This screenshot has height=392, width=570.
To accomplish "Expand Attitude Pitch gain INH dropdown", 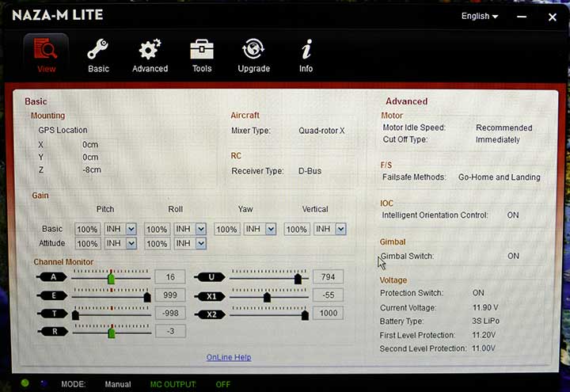I will pos(131,243).
